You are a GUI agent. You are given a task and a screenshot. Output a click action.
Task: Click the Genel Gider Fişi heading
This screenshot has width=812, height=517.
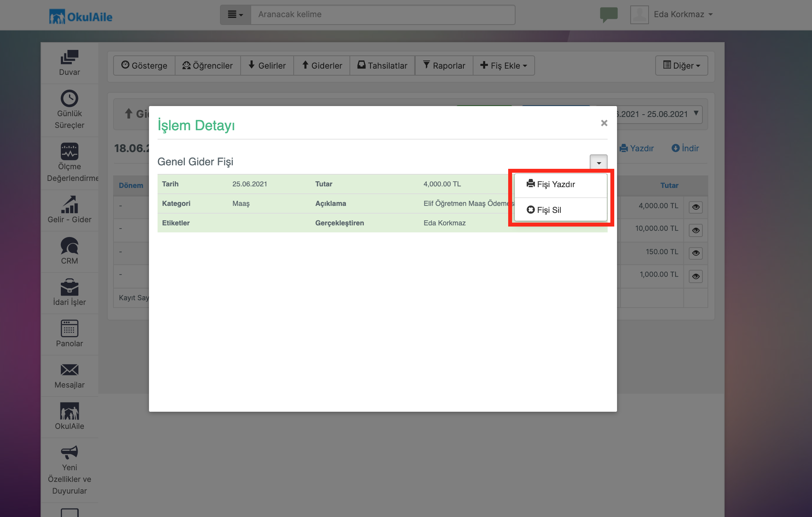[x=195, y=162]
